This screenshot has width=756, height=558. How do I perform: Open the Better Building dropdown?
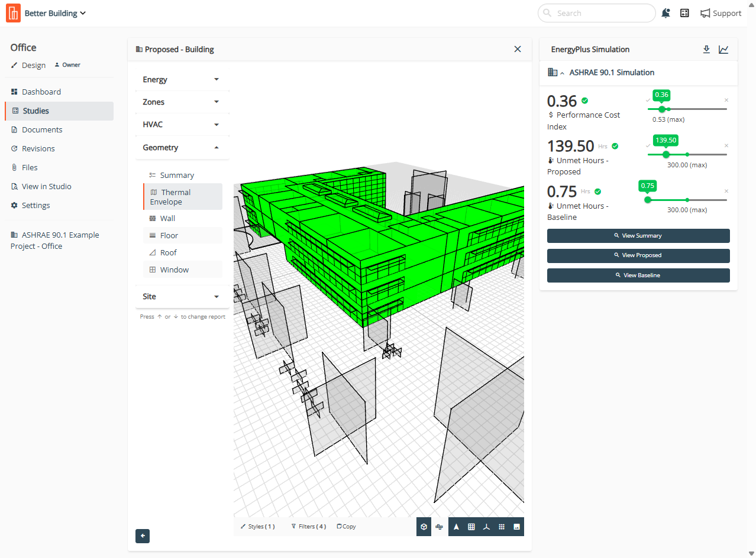coord(55,13)
